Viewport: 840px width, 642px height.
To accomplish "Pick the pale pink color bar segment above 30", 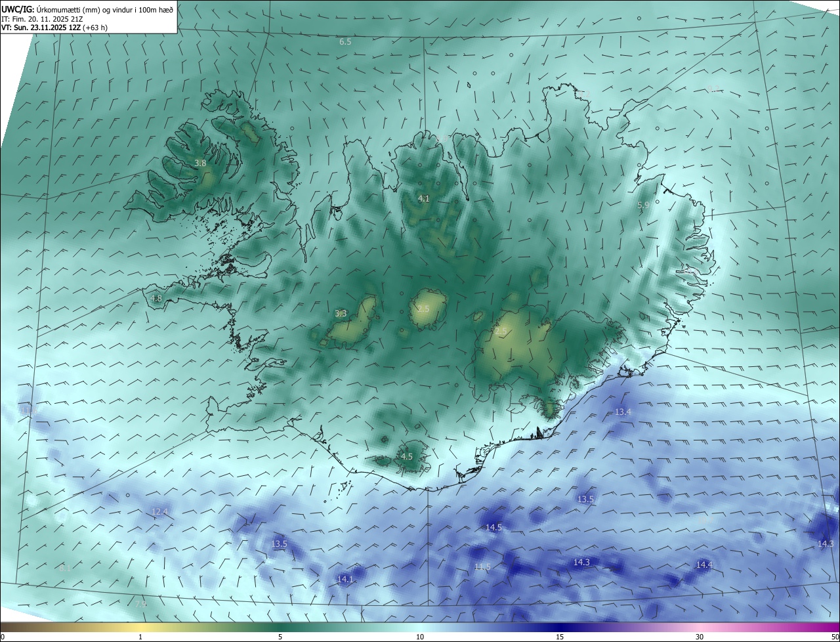I will click(x=700, y=627).
